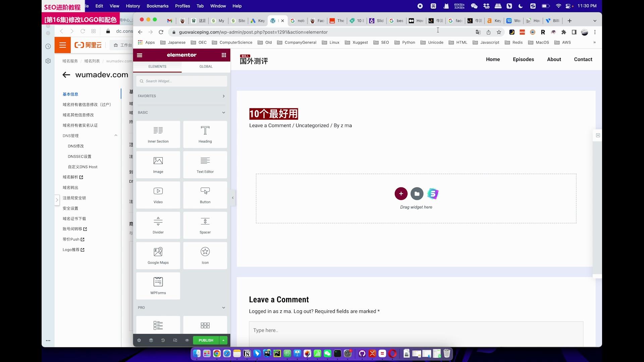Viewport: 644px width, 362px height.
Task: Show more bookmarks with double chevron
Action: tap(594, 42)
